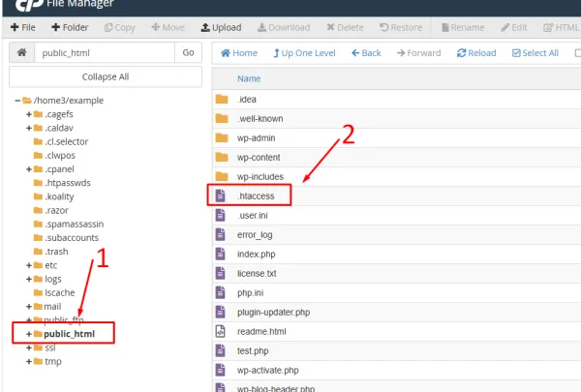Image resolution: width=581 pixels, height=392 pixels.
Task: Select the wp-content folder name
Action: point(259,158)
